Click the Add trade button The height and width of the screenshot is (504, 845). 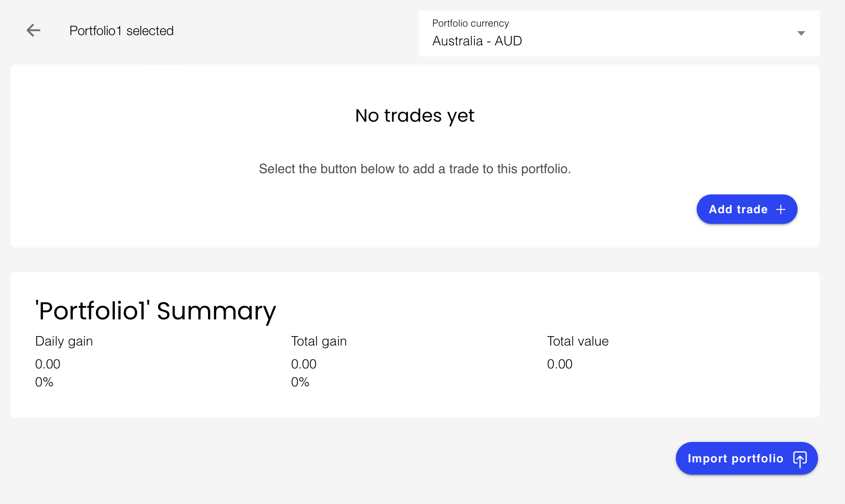[747, 209]
